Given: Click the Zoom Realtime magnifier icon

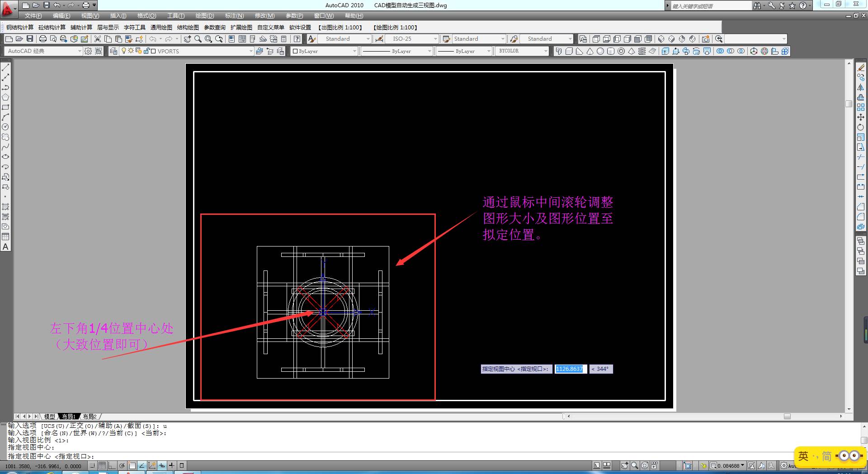Looking at the screenshot, I should click(198, 39).
